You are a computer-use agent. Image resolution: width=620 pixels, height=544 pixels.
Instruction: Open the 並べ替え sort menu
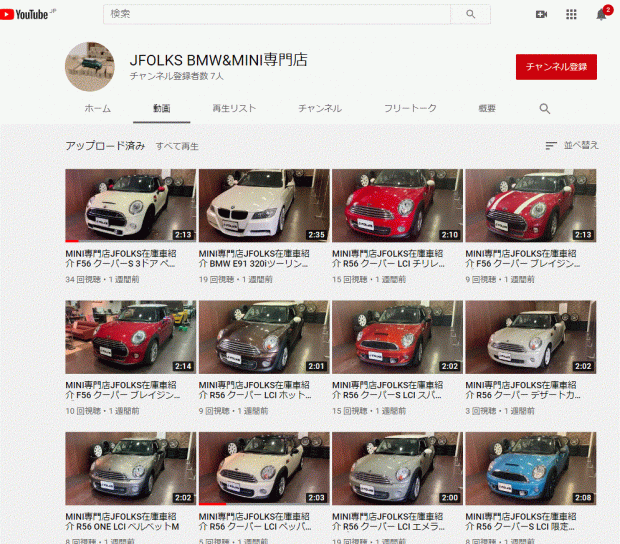[x=572, y=145]
